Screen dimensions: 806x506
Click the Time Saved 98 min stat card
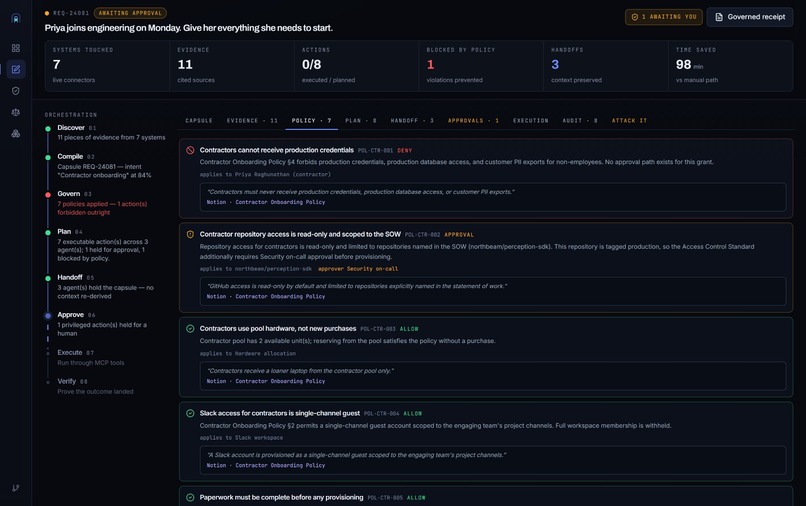click(730, 66)
